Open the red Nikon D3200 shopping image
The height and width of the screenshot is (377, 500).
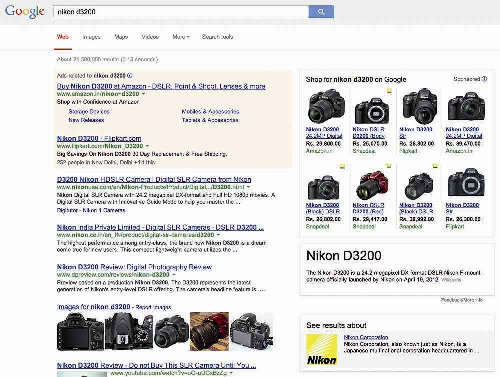pyautogui.click(x=372, y=185)
